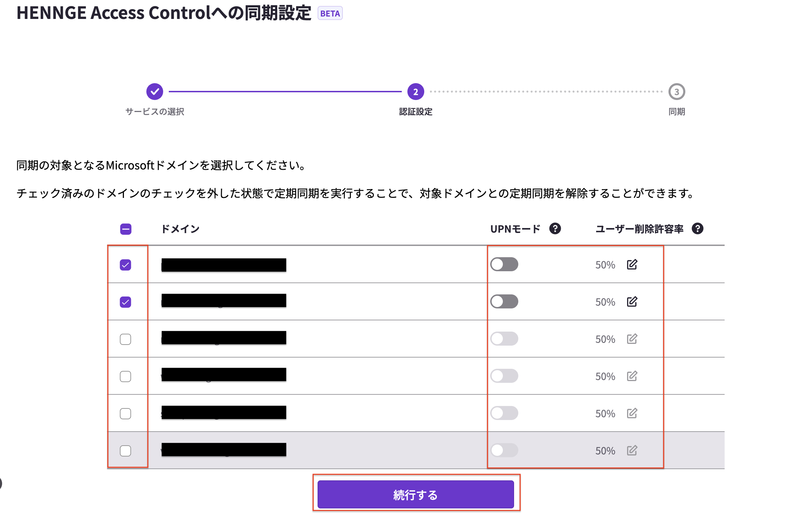Edit the 50% deletion rate in the second row
This screenshot has width=812, height=513.
pyautogui.click(x=632, y=301)
